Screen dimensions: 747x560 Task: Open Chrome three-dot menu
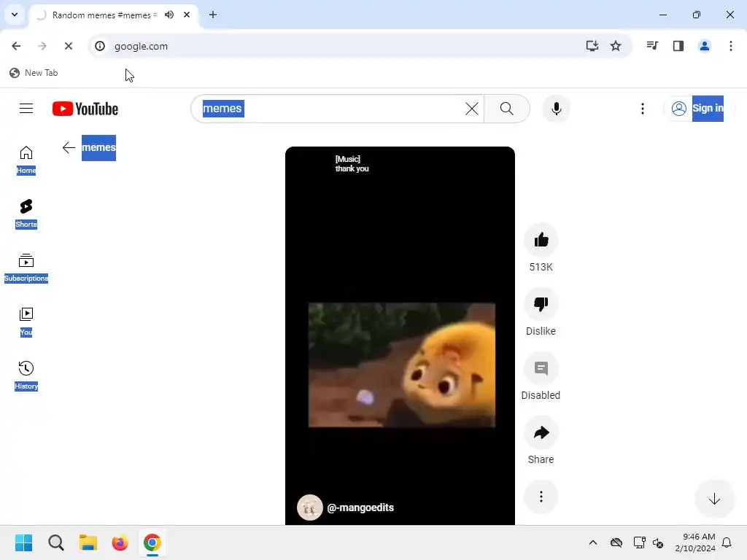click(731, 46)
